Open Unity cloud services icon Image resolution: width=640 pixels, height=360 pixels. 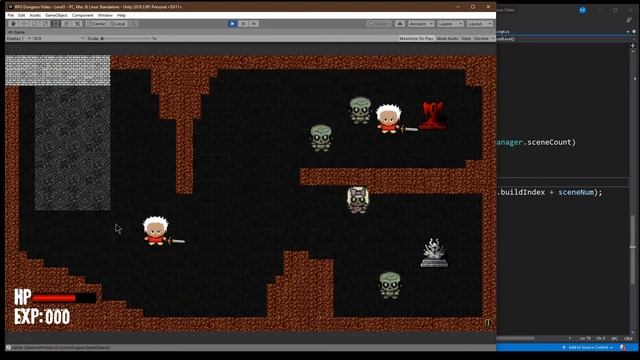[400, 24]
